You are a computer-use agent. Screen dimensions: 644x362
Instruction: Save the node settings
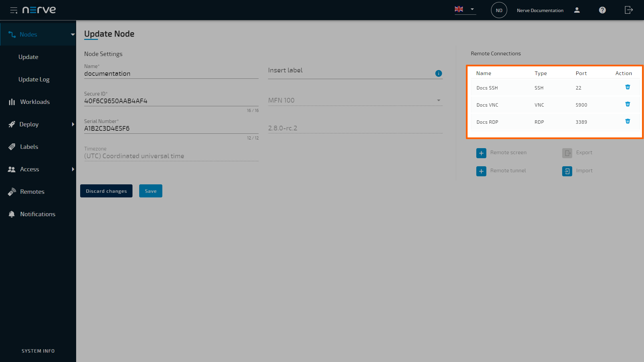[x=151, y=191]
